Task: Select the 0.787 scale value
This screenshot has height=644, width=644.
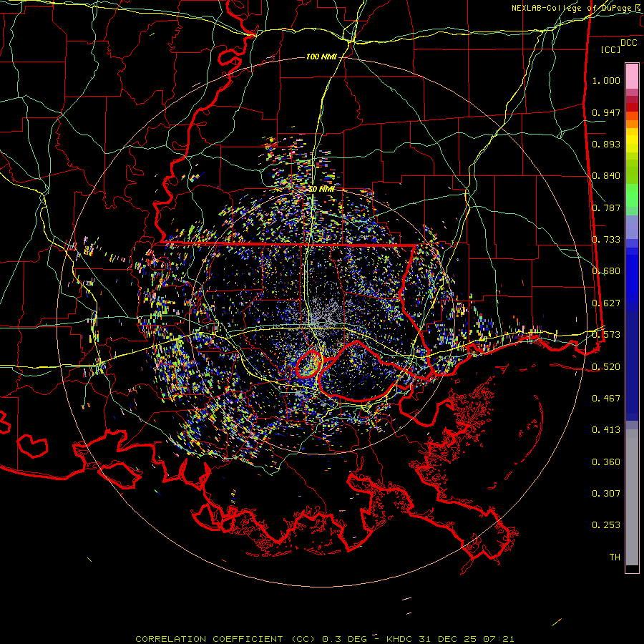Action: pyautogui.click(x=606, y=208)
